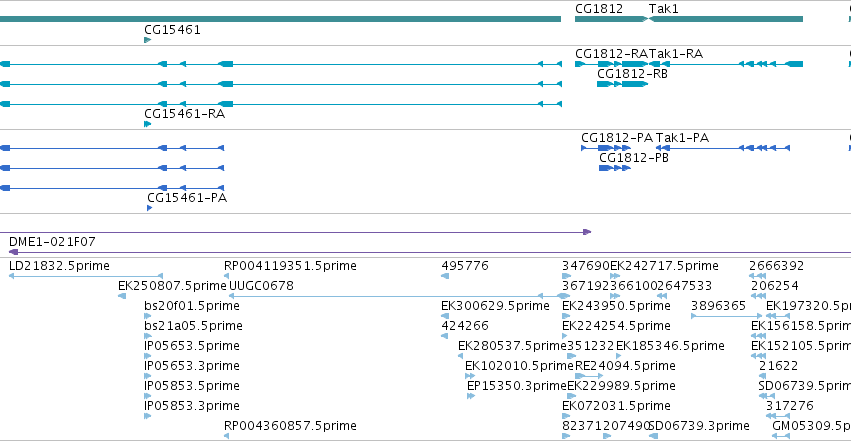Select the 3896365 feature label
The image size is (851, 441).
point(719,306)
